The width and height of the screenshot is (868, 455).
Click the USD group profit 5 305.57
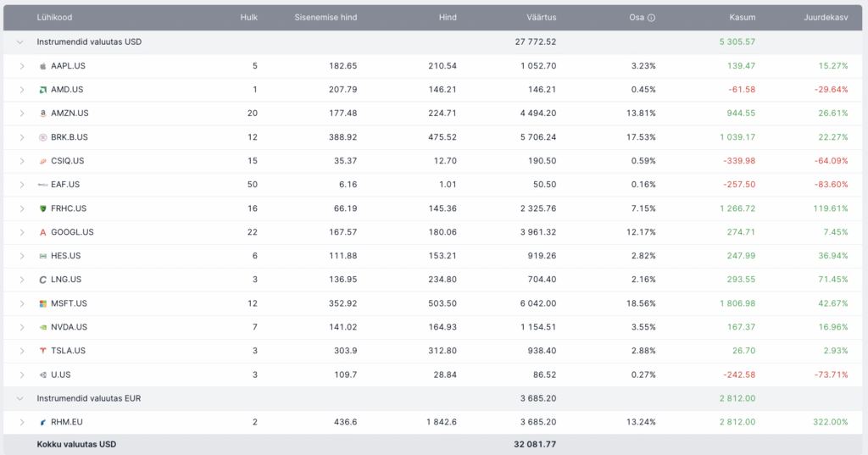pyautogui.click(x=737, y=42)
